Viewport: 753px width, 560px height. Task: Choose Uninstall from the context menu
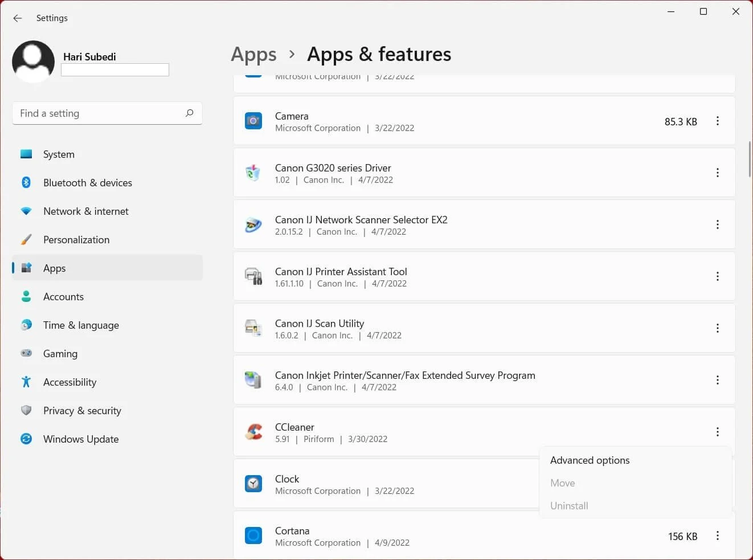(569, 505)
